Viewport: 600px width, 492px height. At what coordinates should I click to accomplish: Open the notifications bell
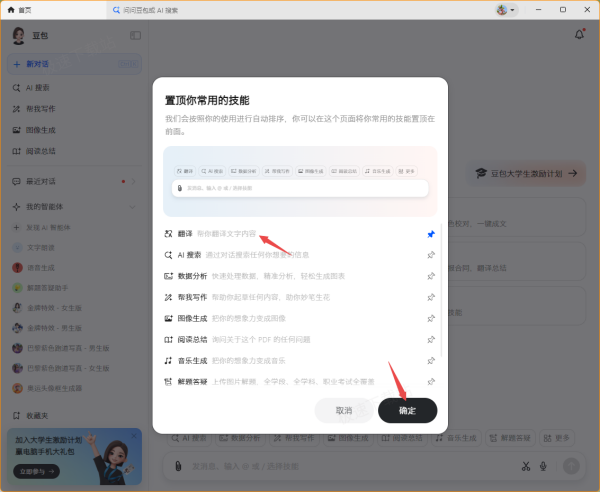pos(579,35)
